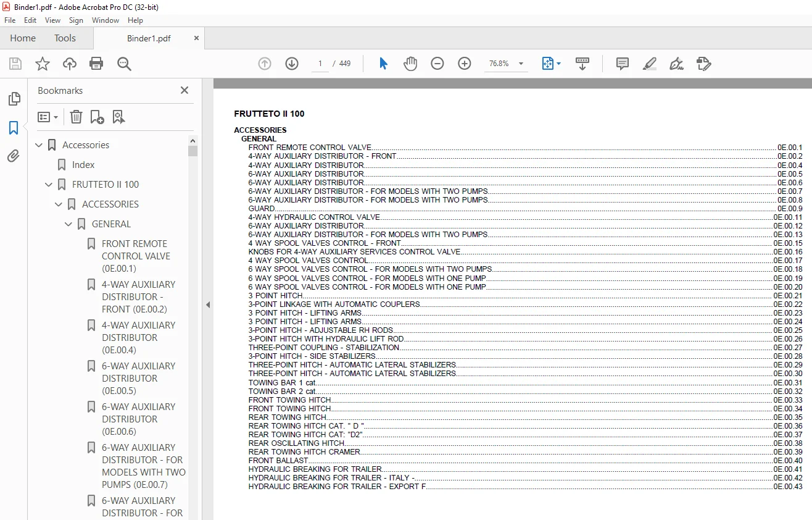Collapse the FRUTTETO II 100 bookmark
The height and width of the screenshot is (520, 812).
click(x=49, y=185)
